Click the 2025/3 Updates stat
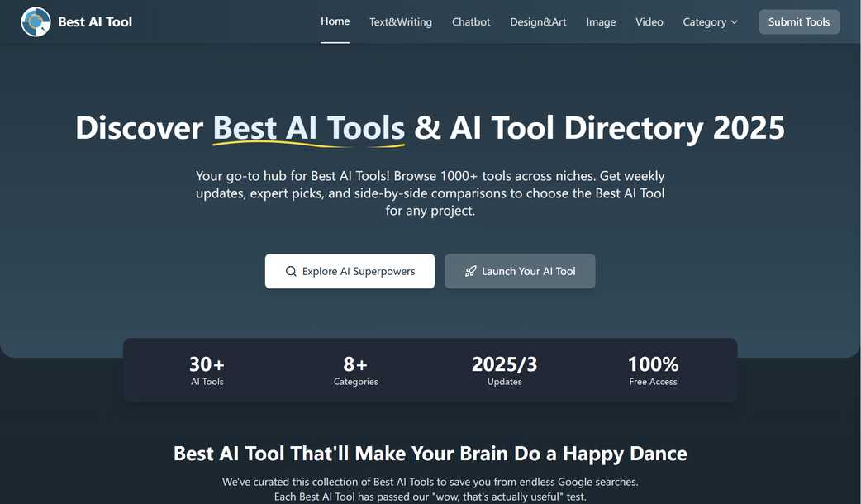Viewport: 861px width, 504px height. click(503, 368)
